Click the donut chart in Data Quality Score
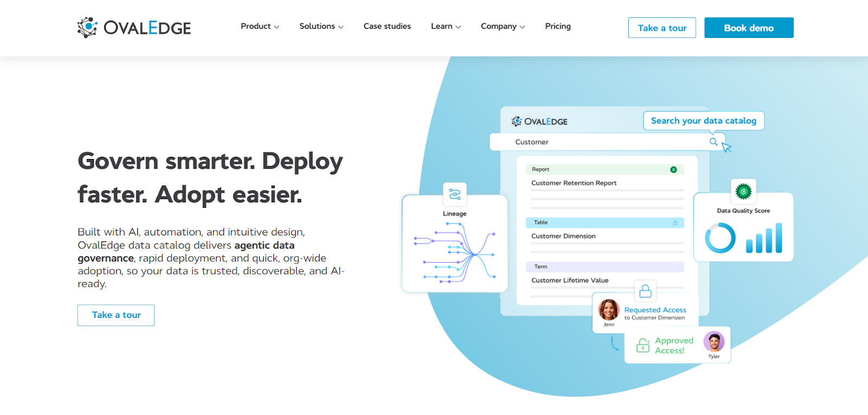This screenshot has height=415, width=868. click(x=720, y=238)
